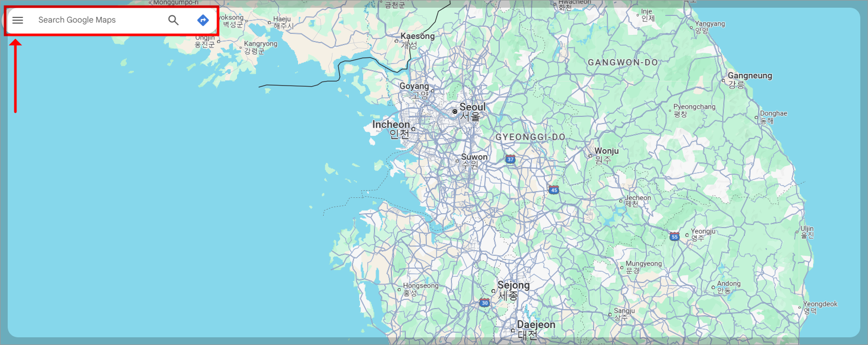868x345 pixels.
Task: Click the Inje label
Action: click(x=647, y=15)
